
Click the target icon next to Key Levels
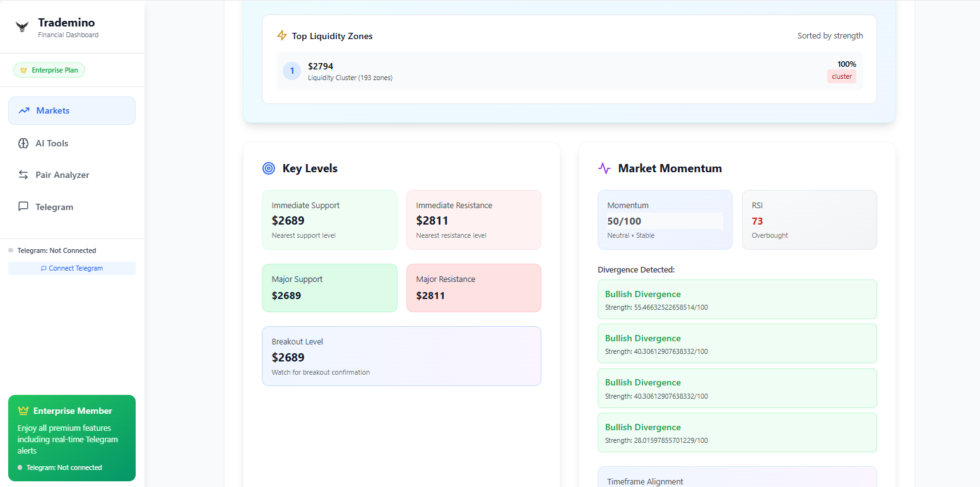click(x=268, y=168)
